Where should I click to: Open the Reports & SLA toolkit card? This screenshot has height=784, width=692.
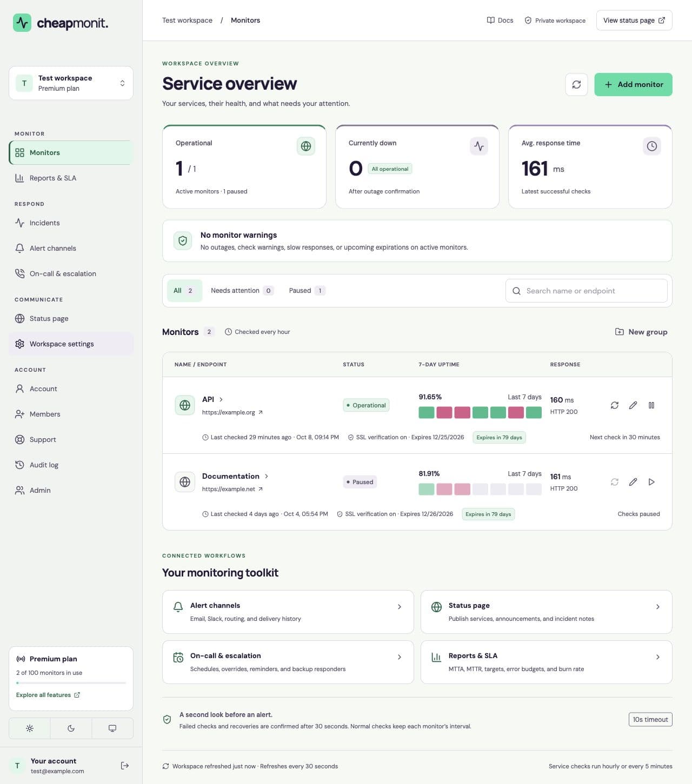[547, 662]
